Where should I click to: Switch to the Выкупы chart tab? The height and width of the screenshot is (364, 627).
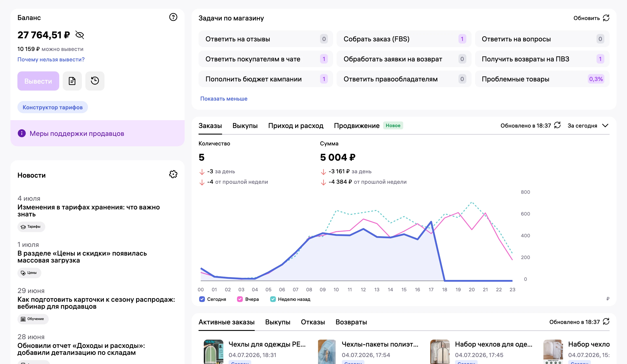(x=245, y=126)
